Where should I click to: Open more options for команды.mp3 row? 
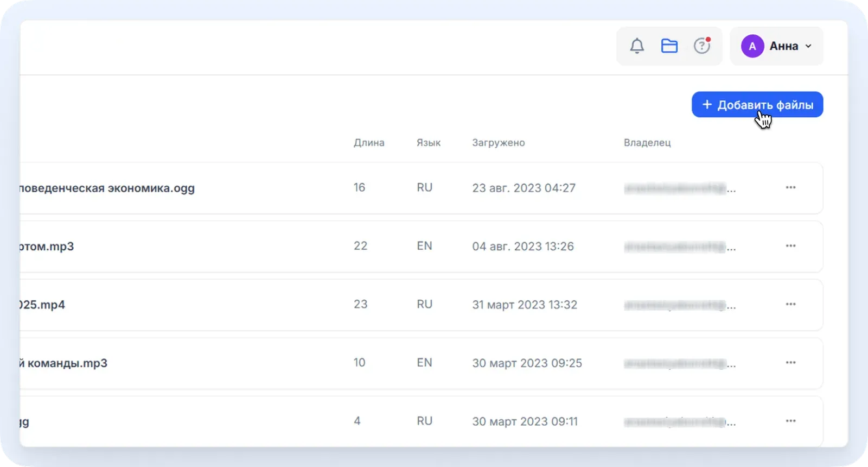[790, 363]
